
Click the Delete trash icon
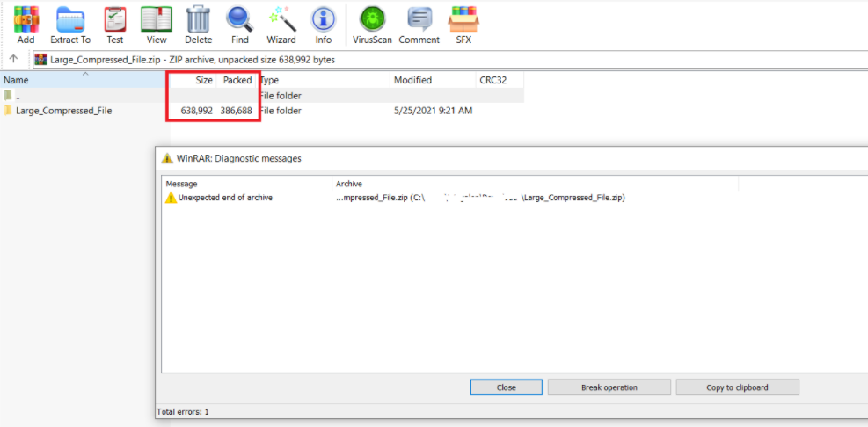point(198,25)
